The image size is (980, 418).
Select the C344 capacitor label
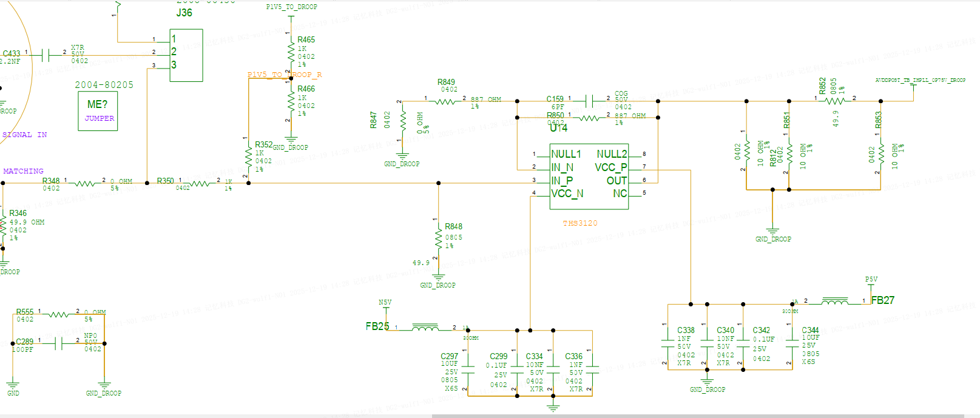(x=810, y=330)
